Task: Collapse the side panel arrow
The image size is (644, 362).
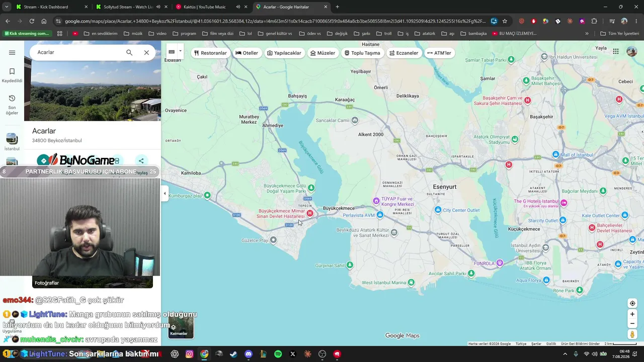Action: [x=165, y=194]
